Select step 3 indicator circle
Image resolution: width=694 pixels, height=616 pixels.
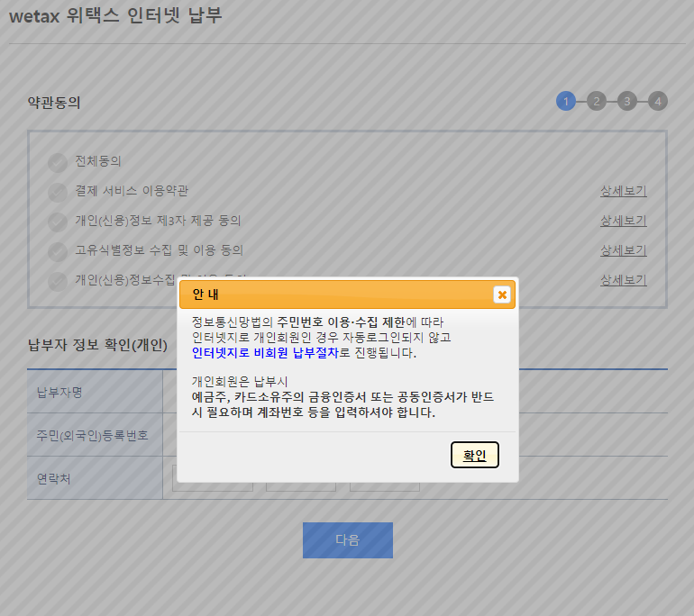(627, 101)
